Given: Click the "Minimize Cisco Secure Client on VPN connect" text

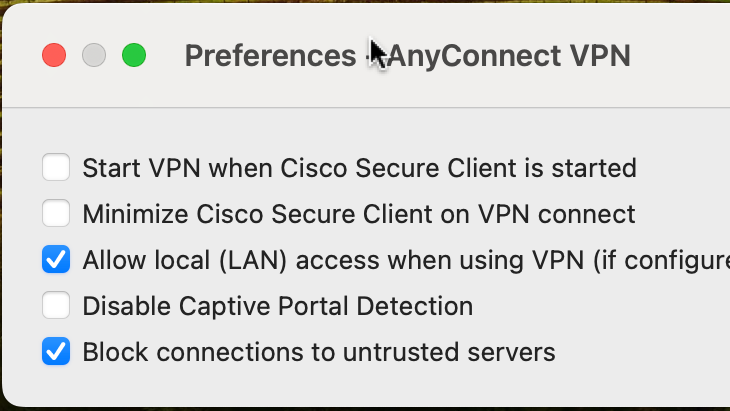Looking at the screenshot, I should 358,213.
